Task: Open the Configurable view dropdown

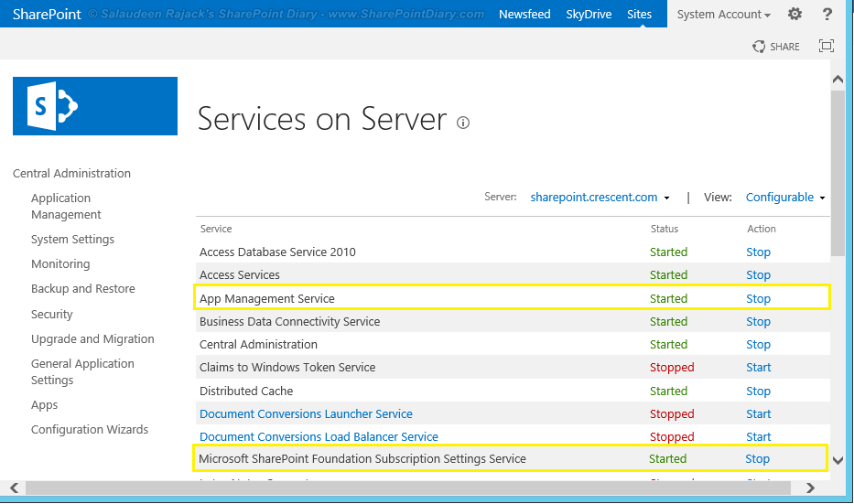Action: click(x=785, y=197)
